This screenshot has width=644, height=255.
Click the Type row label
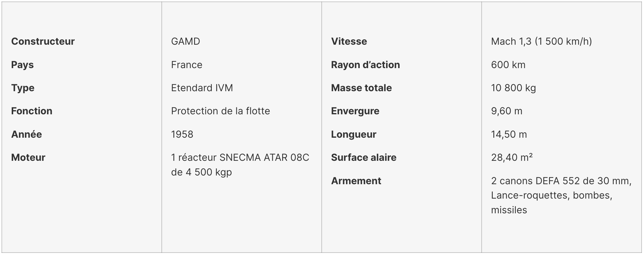pos(23,88)
